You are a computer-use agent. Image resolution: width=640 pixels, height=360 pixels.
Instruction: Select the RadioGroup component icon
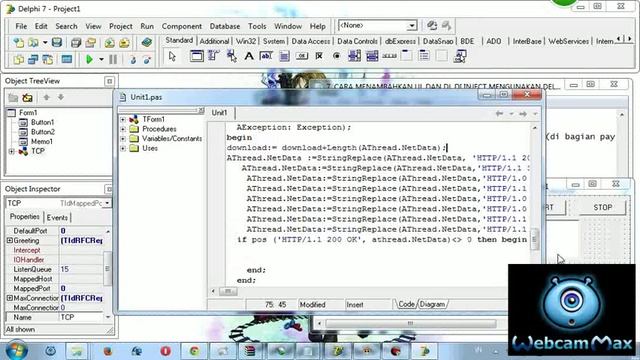pos(424,56)
